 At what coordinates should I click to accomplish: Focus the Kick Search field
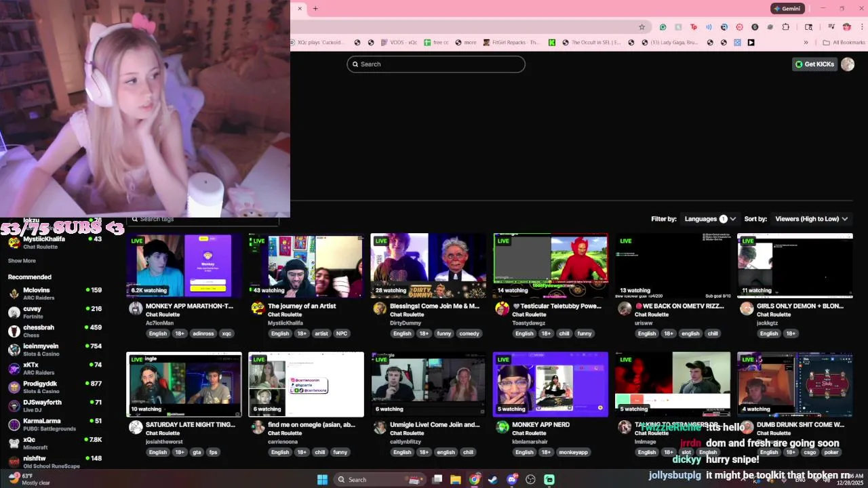coord(436,64)
